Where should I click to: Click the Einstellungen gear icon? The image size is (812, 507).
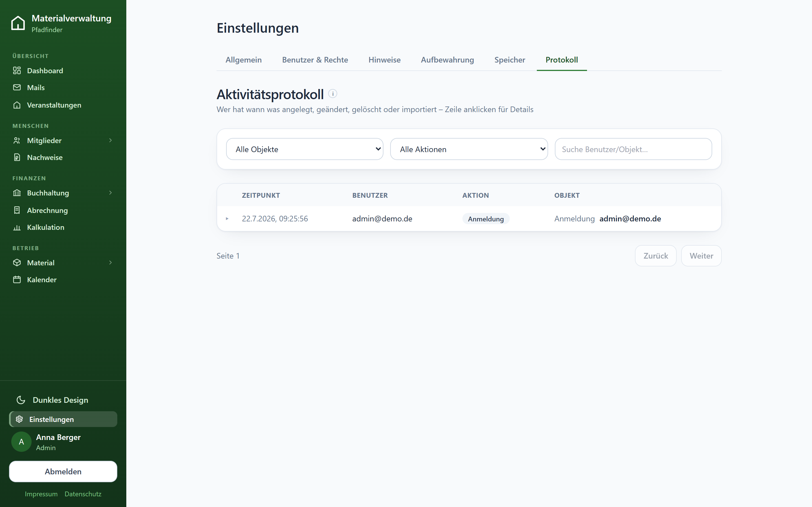click(19, 419)
